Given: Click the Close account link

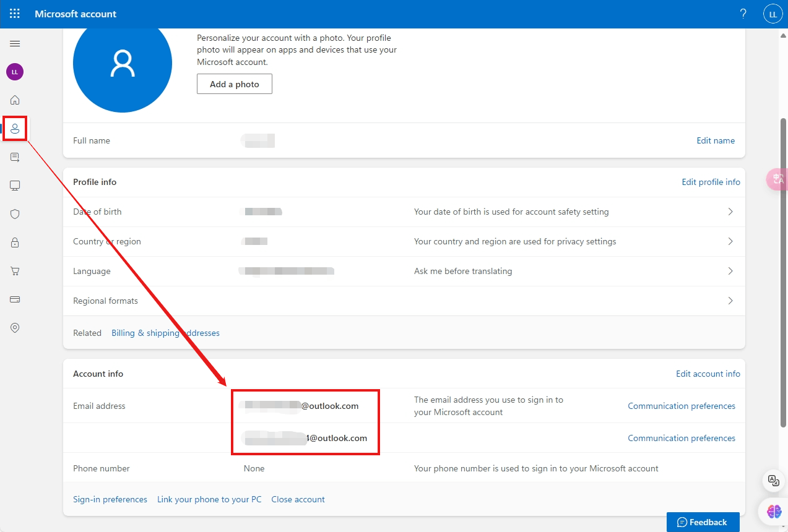Looking at the screenshot, I should click(x=298, y=499).
